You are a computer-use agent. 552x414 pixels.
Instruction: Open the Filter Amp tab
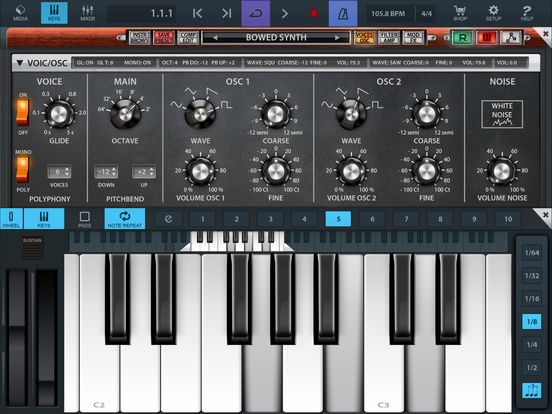[389, 37]
